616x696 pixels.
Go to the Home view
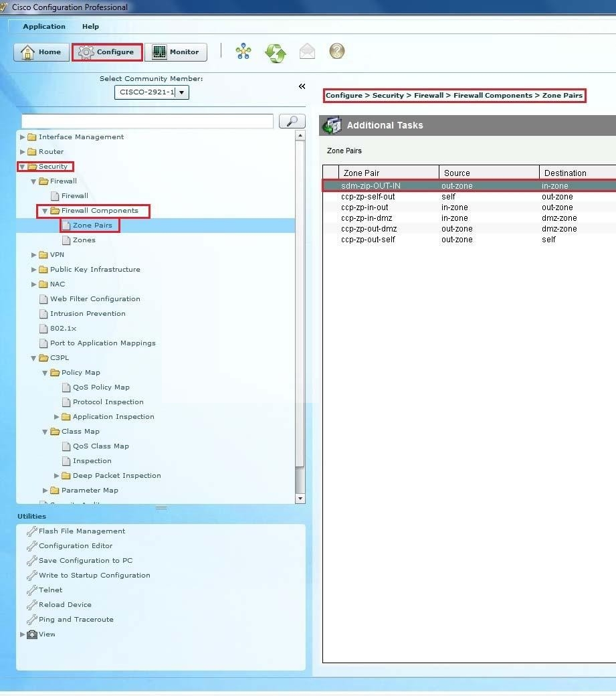(x=41, y=52)
